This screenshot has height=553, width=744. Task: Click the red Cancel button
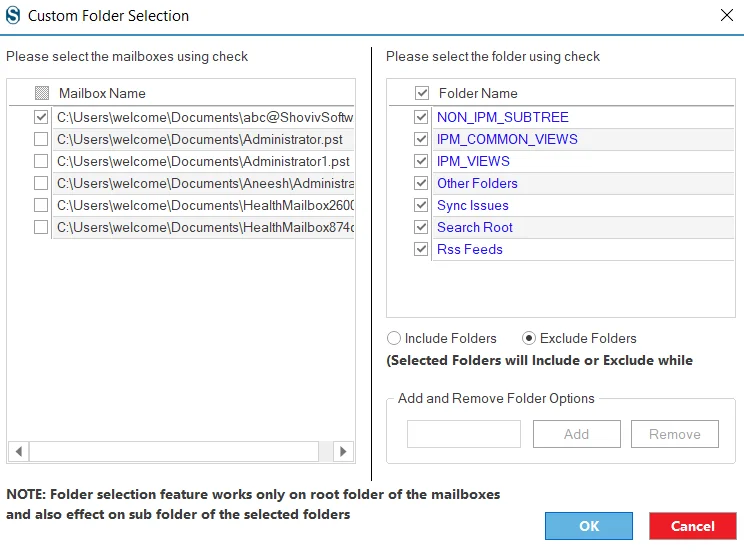693,526
